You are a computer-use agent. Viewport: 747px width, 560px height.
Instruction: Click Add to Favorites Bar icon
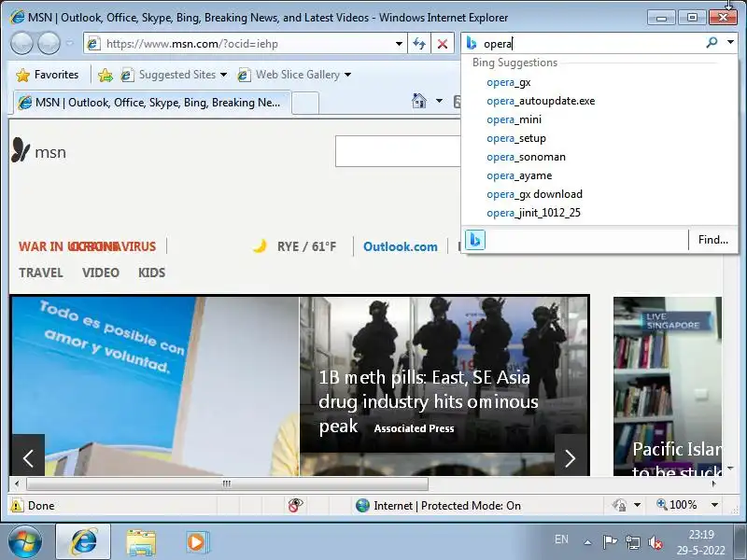[x=105, y=75]
